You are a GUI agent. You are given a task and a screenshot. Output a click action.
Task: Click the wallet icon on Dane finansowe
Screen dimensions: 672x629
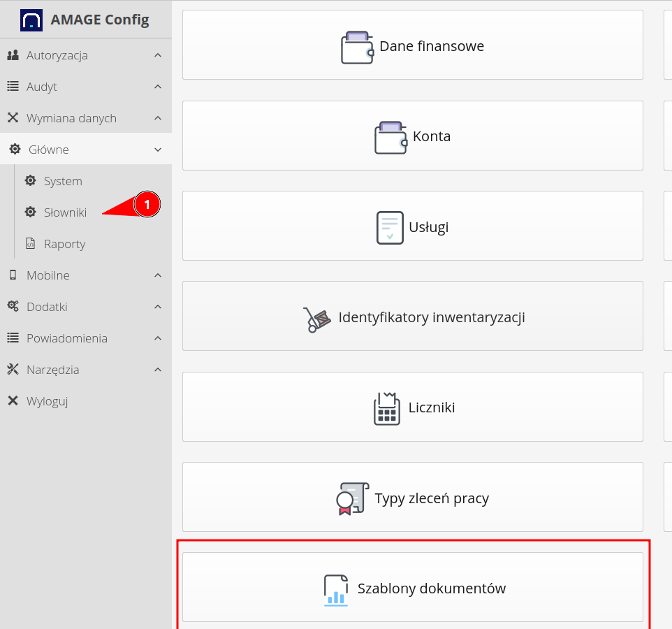[x=357, y=47]
